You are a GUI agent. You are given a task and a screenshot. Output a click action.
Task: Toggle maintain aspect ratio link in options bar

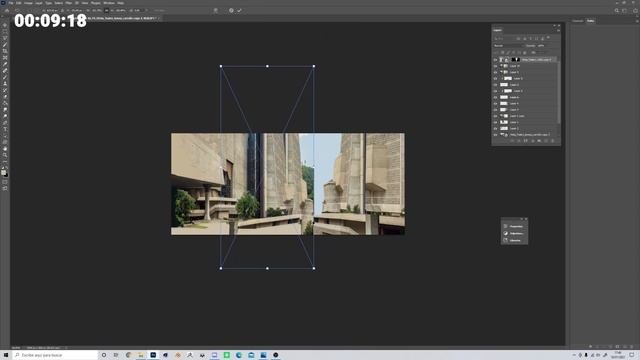[107, 11]
